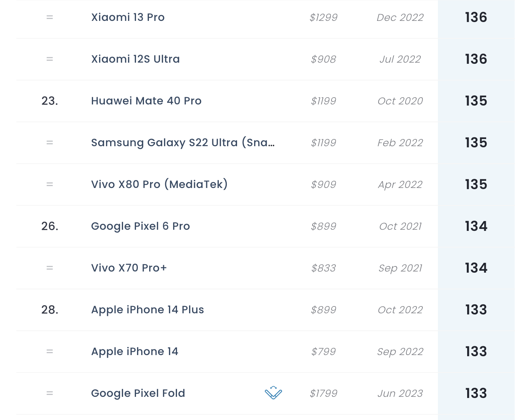
Task: Open the Xiaomi 13 Pro entry
Action: (x=128, y=17)
